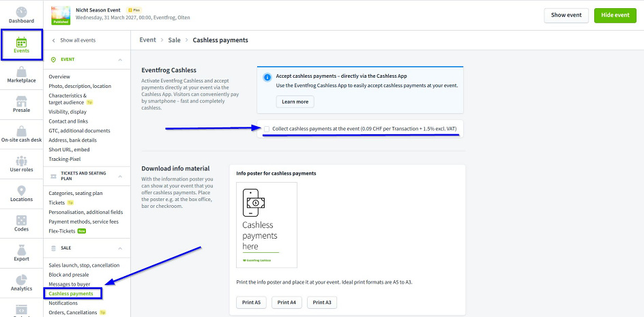Image resolution: width=644 pixels, height=317 pixels.
Task: Collapse the SALE section chevron
Action: [x=120, y=248]
